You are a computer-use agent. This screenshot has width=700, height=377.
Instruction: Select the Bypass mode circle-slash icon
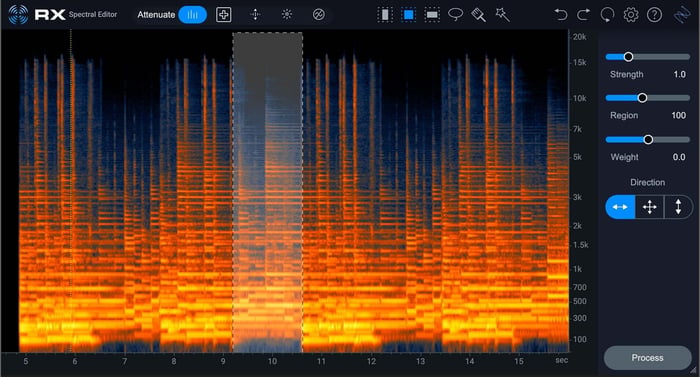318,15
